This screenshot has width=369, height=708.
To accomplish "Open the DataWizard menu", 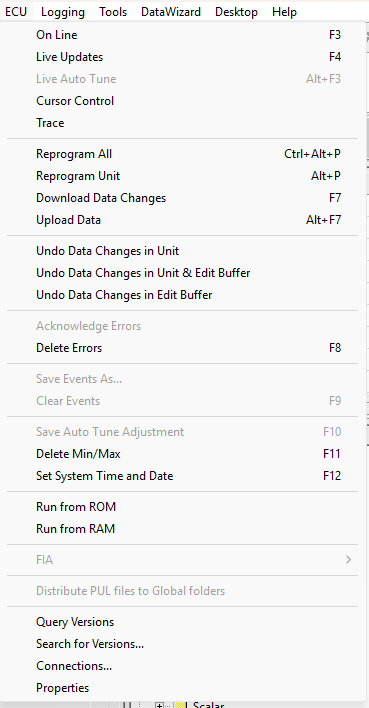I will (x=171, y=12).
